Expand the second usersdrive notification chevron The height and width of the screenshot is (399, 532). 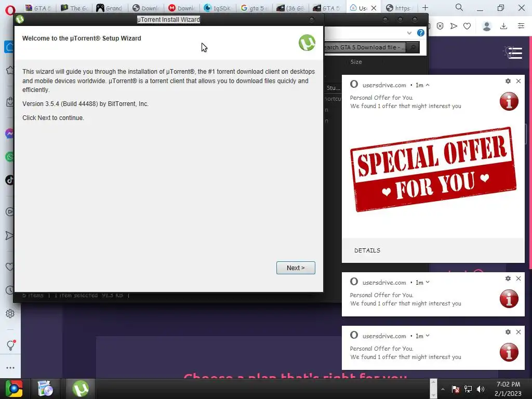click(428, 282)
